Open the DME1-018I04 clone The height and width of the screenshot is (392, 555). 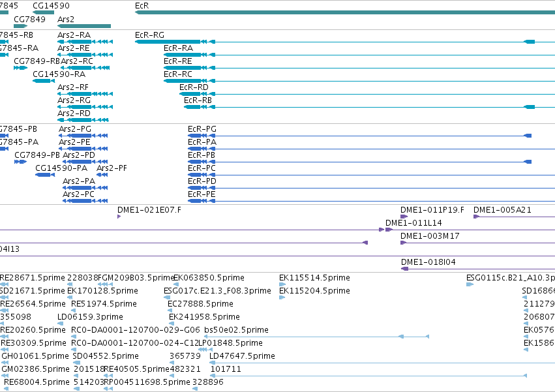[428, 263]
